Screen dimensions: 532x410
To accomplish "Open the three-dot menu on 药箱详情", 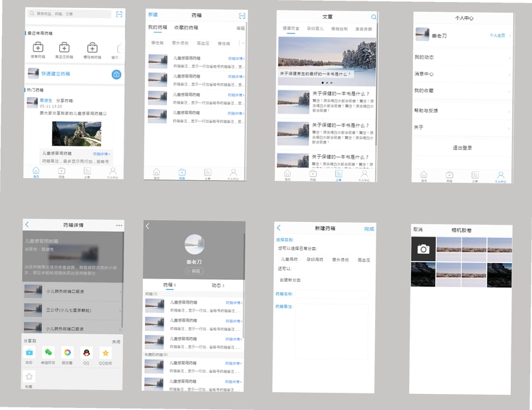I will coord(119,225).
